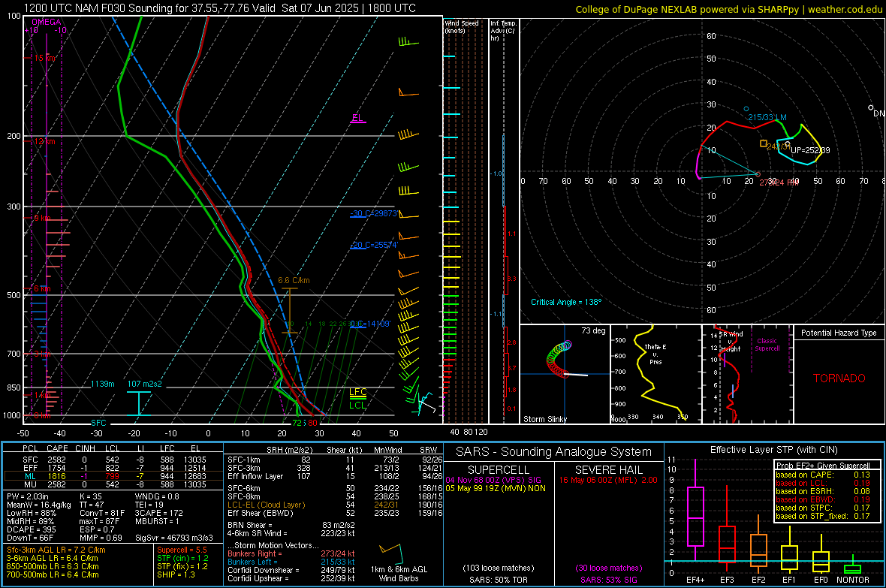Image resolution: width=886 pixels, height=588 pixels.
Task: Click the magenta EL level label
Action: (x=357, y=118)
